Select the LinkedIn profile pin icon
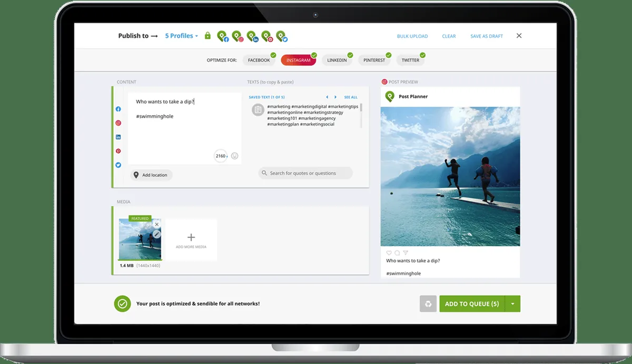This screenshot has height=364, width=632. (x=252, y=36)
